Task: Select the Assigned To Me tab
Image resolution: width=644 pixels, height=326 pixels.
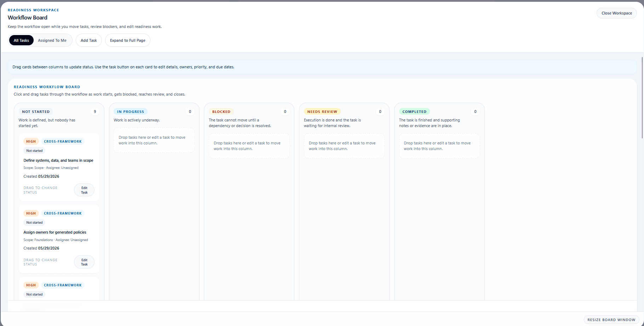Action: point(52,40)
